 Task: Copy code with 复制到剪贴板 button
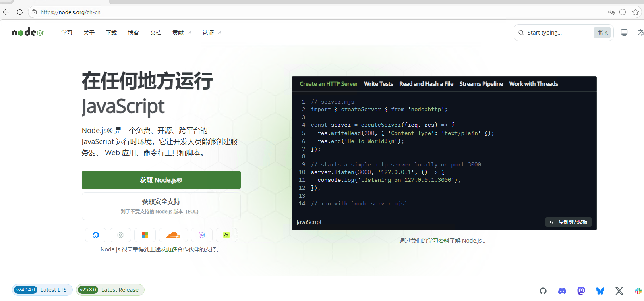click(569, 222)
